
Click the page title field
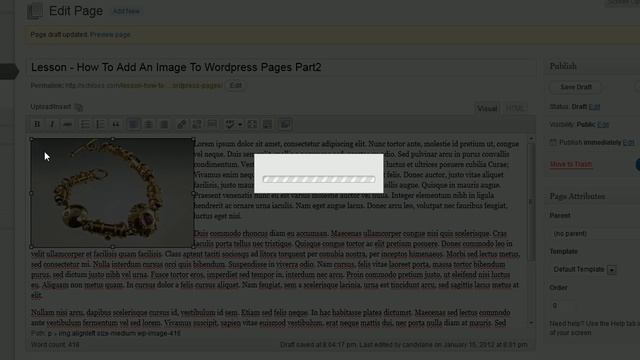[x=282, y=67]
